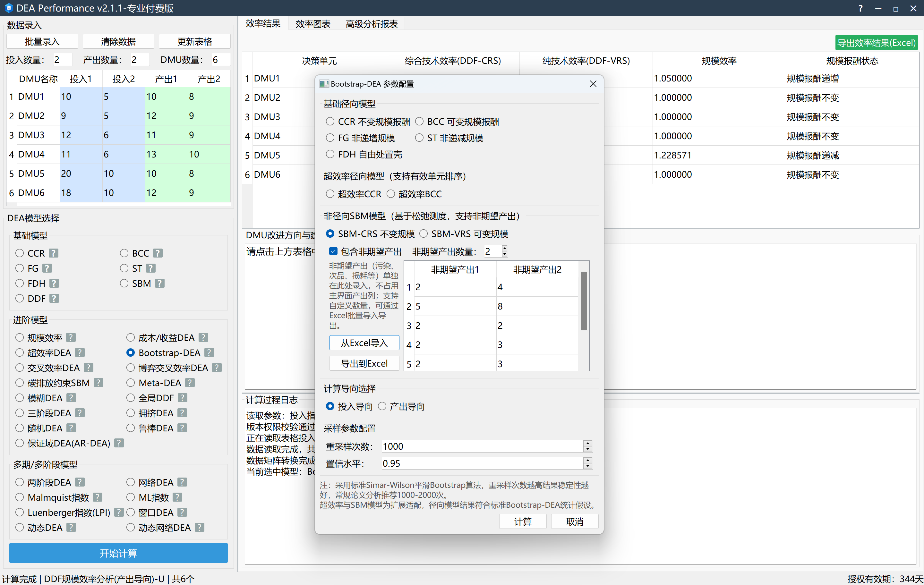
Task: Open help for 碳排放约束SBM model
Action: click(x=98, y=382)
